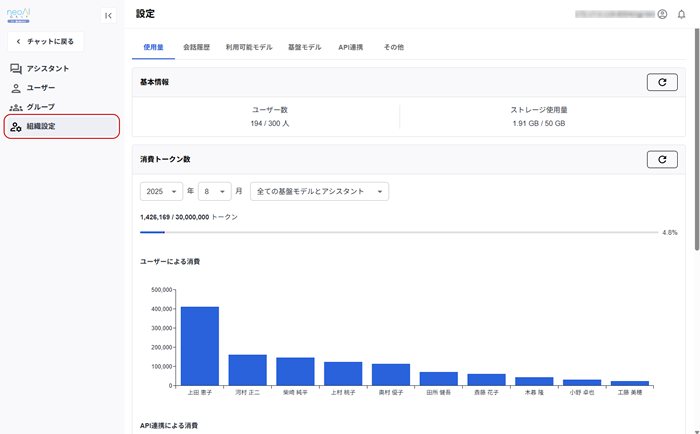The height and width of the screenshot is (434, 700).
Task: Select 組織設定 in the sidebar
Action: pyautogui.click(x=62, y=126)
